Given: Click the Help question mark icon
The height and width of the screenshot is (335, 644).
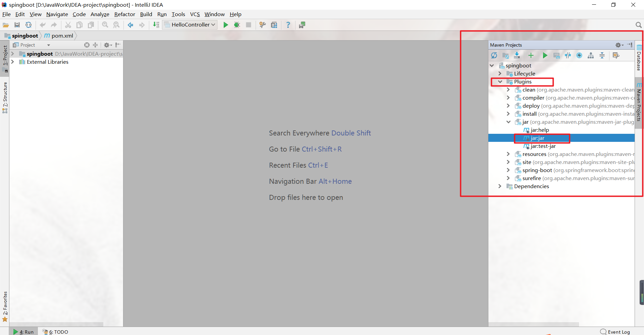Looking at the screenshot, I should point(288,25).
